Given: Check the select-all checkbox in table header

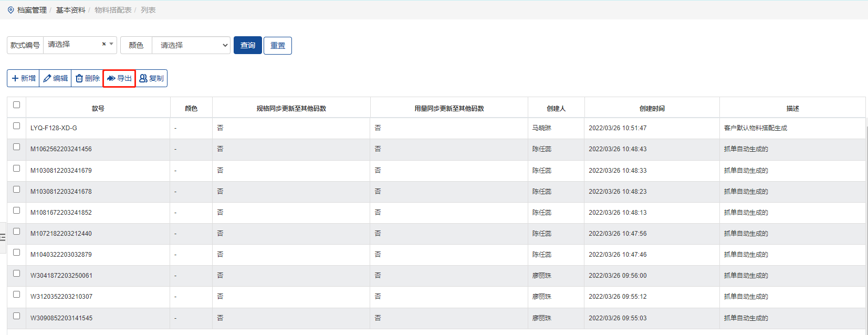Looking at the screenshot, I should (16, 105).
